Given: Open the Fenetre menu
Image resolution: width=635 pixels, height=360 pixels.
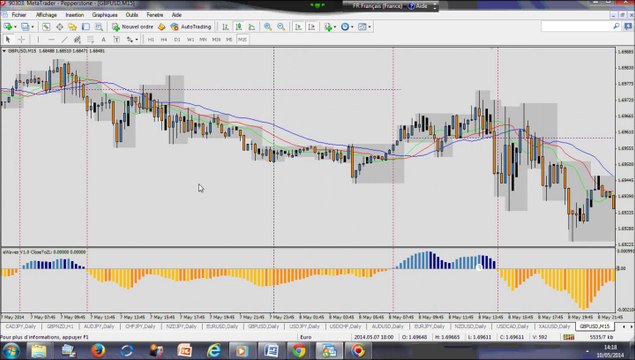Looking at the screenshot, I should (155, 15).
